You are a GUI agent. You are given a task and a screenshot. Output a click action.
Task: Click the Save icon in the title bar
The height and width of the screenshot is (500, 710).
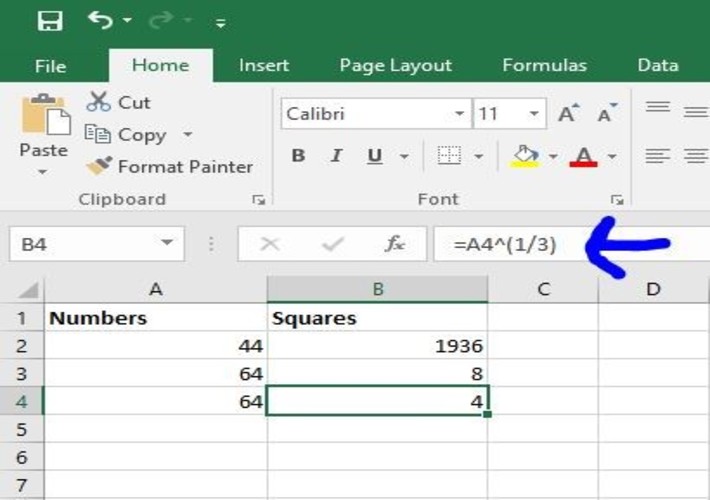(49, 21)
